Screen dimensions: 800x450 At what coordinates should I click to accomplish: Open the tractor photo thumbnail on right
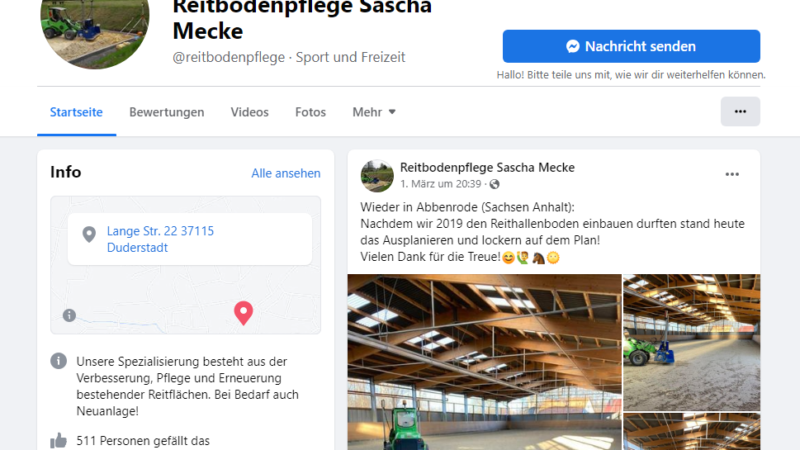[x=692, y=342]
